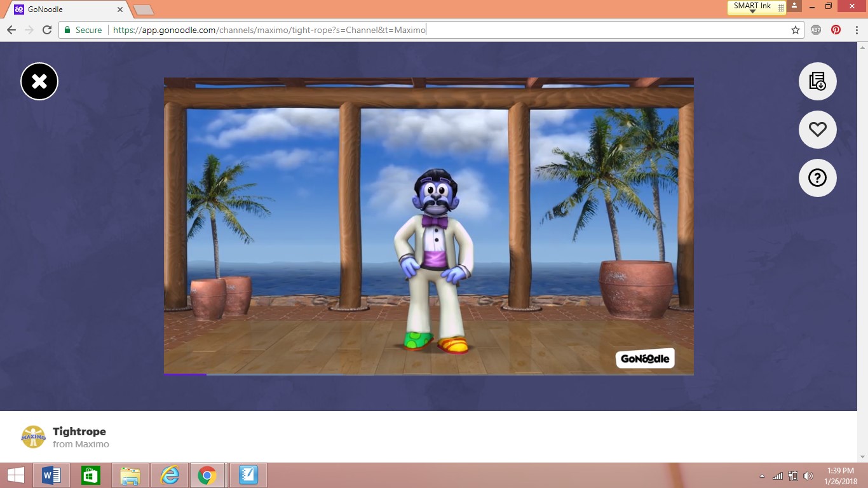The width and height of the screenshot is (868, 488).
Task: Open the Adblock Plus extension icon
Action: pyautogui.click(x=816, y=30)
